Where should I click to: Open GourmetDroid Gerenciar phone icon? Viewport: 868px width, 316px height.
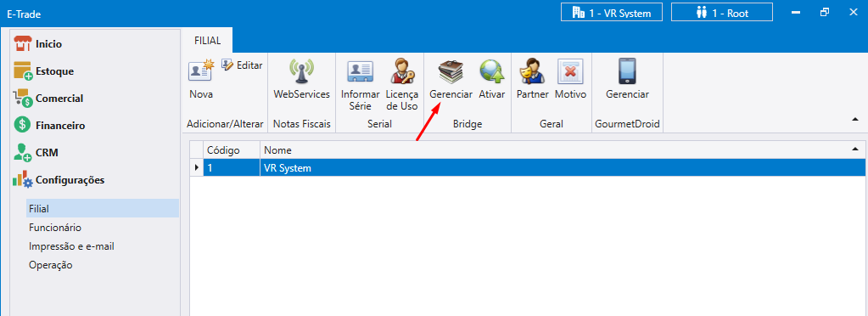point(627,71)
